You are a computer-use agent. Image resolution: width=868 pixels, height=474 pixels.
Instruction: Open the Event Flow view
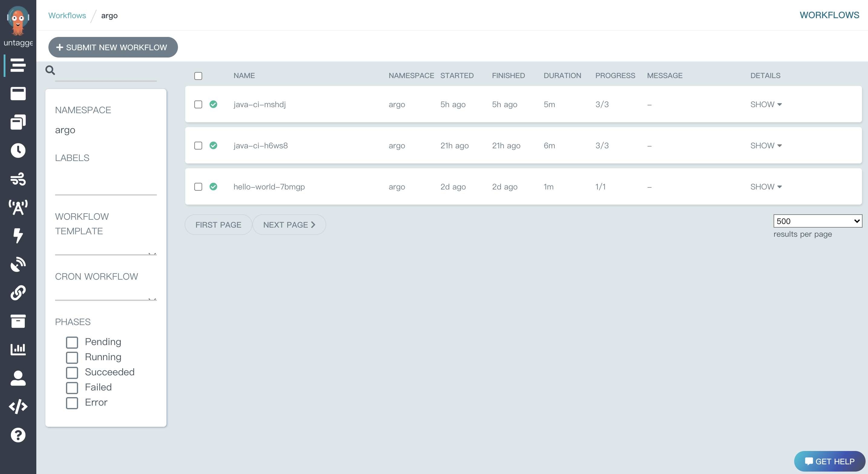18,179
